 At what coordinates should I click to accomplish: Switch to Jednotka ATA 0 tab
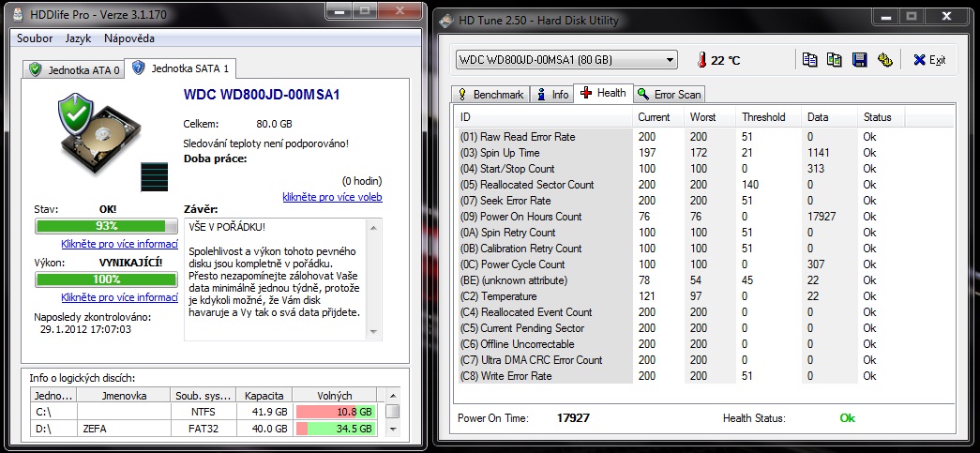(74, 70)
